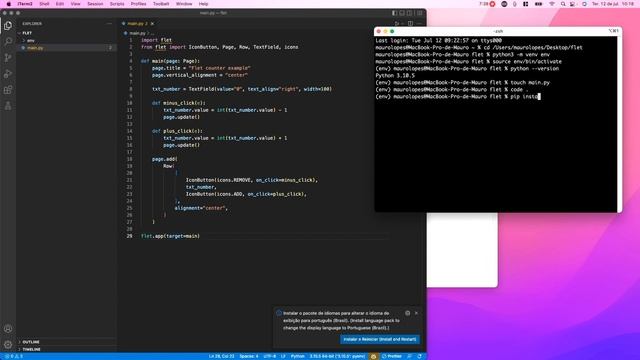
Task: Change encoding via UTF-8 status item
Action: pos(270,356)
